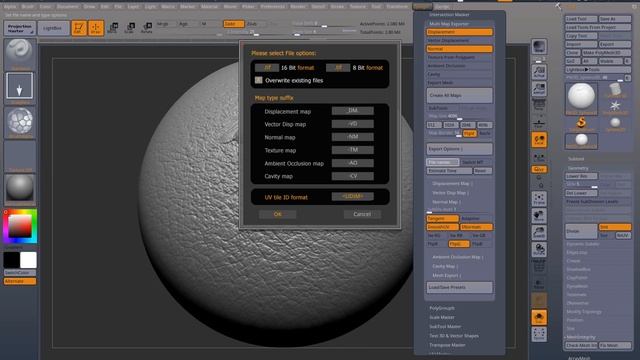Open the Projection Master button

[x=20, y=28]
